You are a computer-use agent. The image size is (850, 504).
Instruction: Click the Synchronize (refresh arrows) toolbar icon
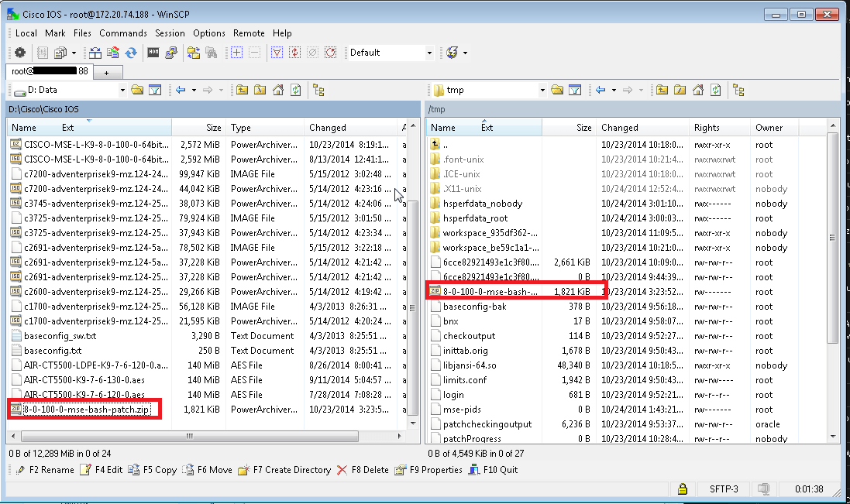[x=131, y=53]
